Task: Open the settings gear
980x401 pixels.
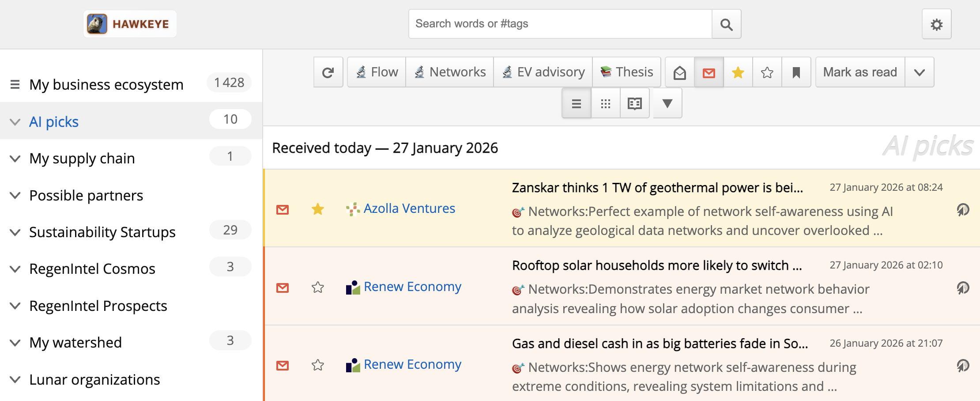Action: pos(937,24)
